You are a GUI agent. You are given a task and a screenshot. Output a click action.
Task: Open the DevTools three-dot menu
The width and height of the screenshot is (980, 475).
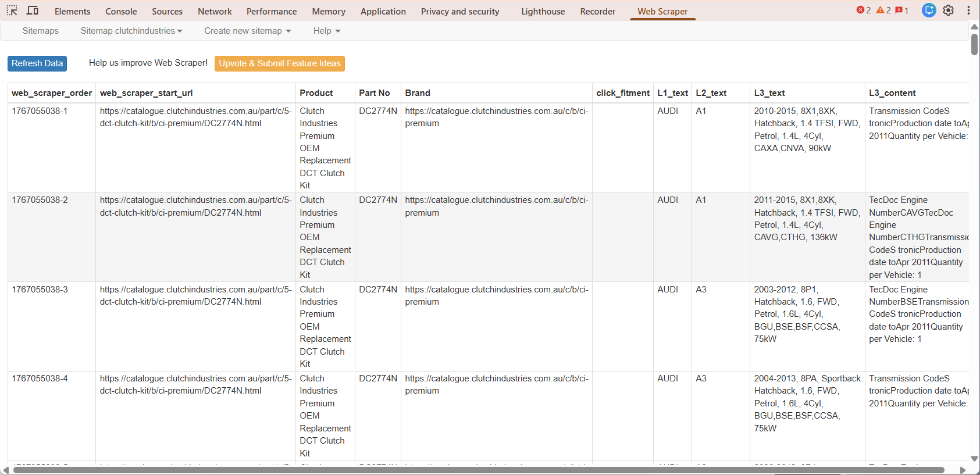[968, 10]
